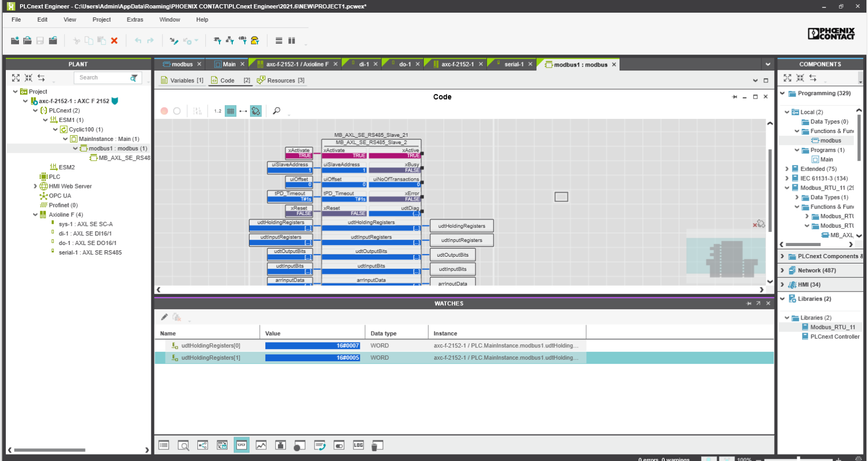Open the recycle bin icon in bottom toolbar
The width and height of the screenshot is (868, 461).
377,446
